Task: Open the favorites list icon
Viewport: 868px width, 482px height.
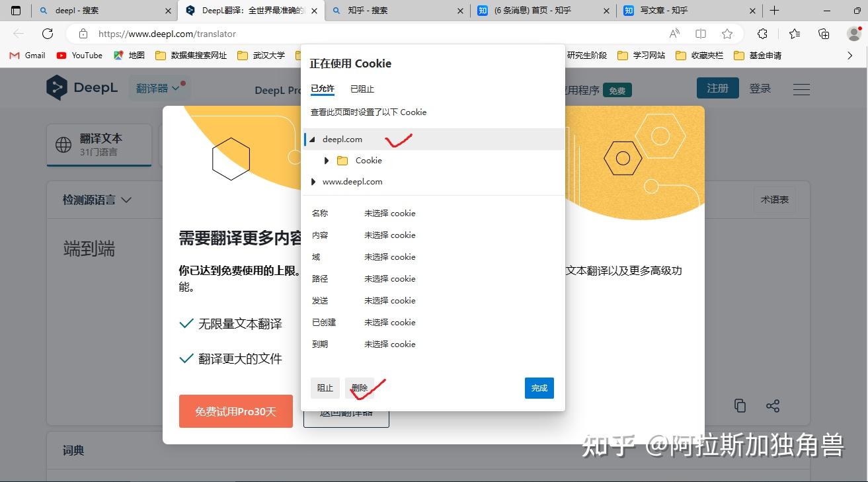Action: point(795,34)
